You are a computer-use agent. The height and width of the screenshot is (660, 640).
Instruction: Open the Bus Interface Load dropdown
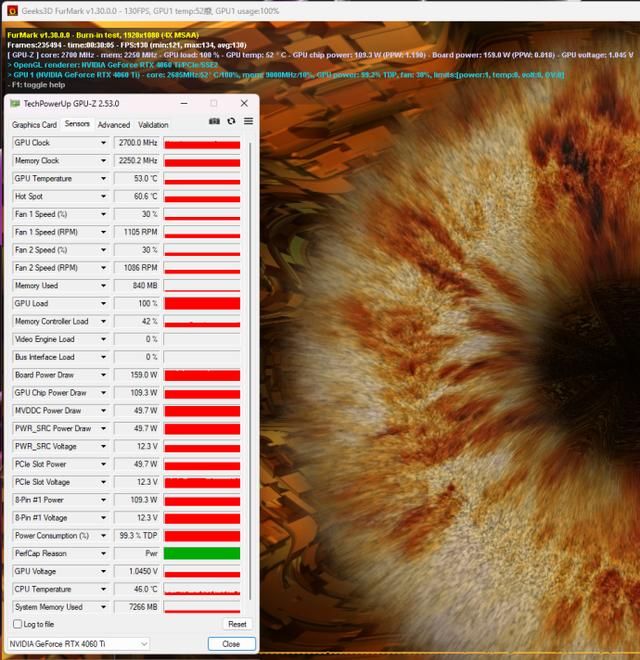tap(103, 357)
